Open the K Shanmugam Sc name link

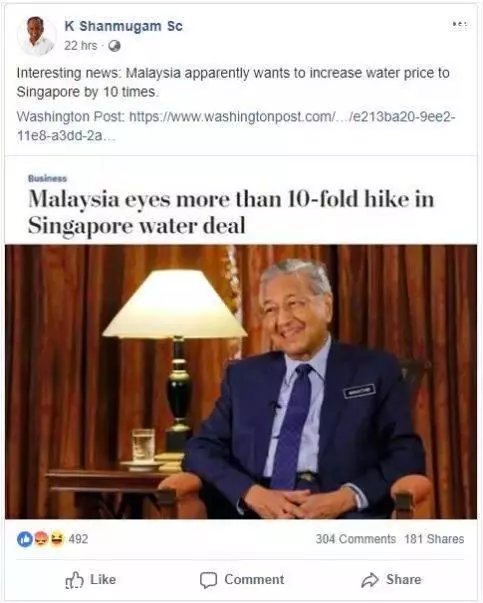tap(123, 26)
